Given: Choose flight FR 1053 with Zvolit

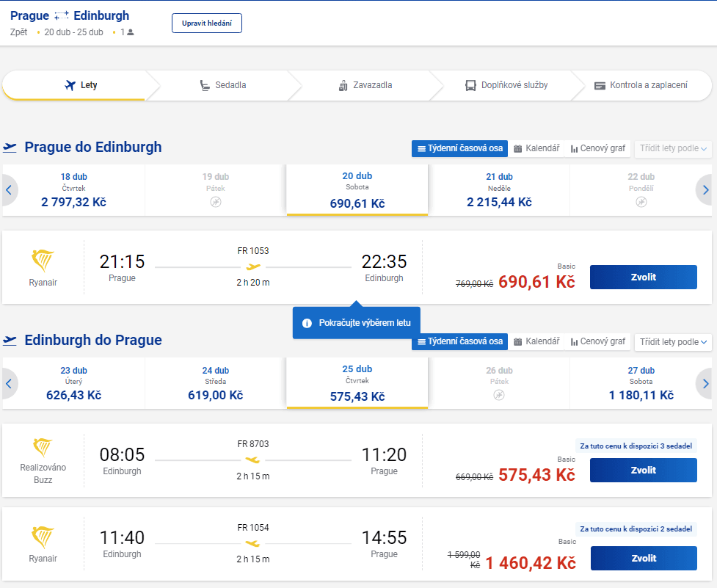Looking at the screenshot, I should [644, 277].
